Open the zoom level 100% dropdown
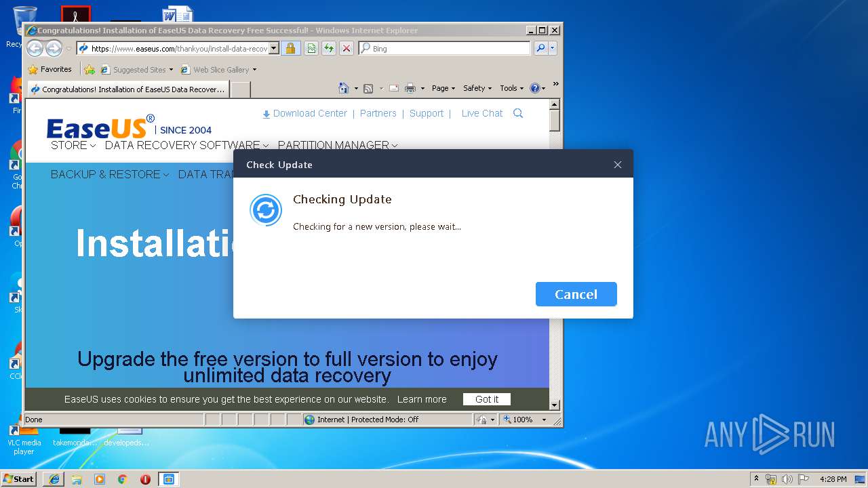Screen dimensions: 868x488 coord(544,420)
